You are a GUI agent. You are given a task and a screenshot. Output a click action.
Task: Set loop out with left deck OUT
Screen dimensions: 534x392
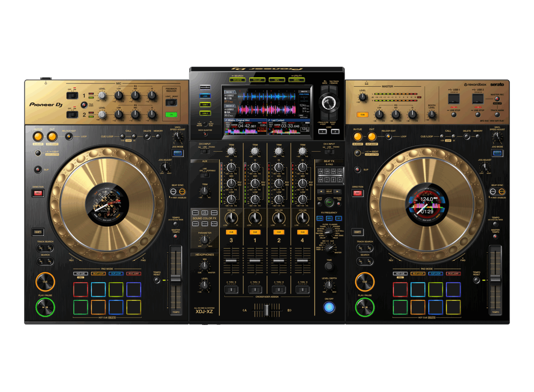tap(52, 137)
